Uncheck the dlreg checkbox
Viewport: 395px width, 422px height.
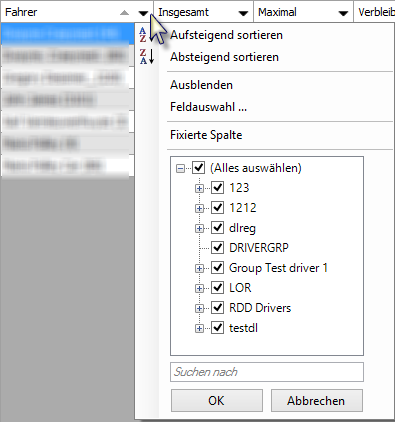[x=218, y=228]
